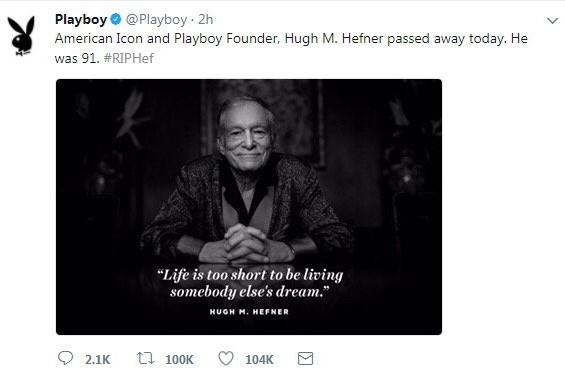Screen dimensions: 565x370
Task: Open the black-and-white Hefner photo
Action: (249, 207)
